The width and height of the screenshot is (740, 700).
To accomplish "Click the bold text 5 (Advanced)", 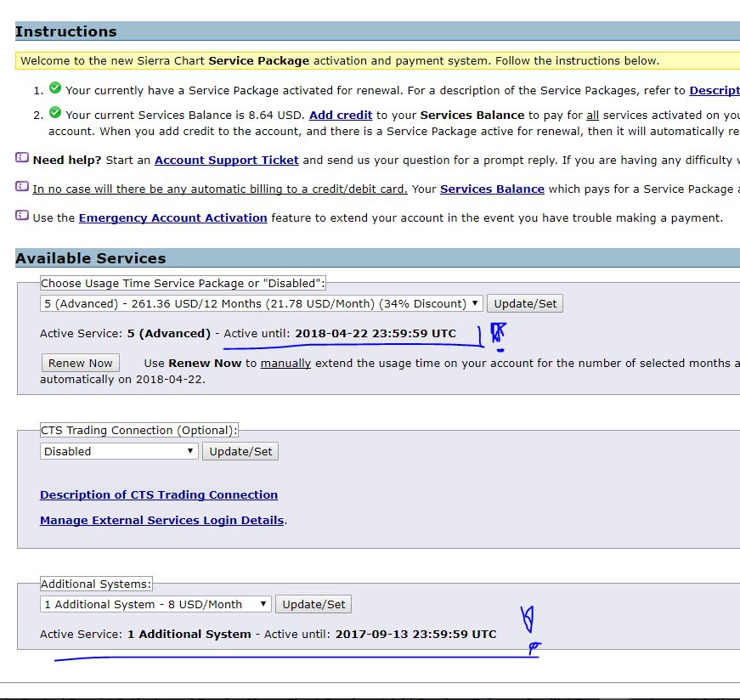I will tap(169, 334).
